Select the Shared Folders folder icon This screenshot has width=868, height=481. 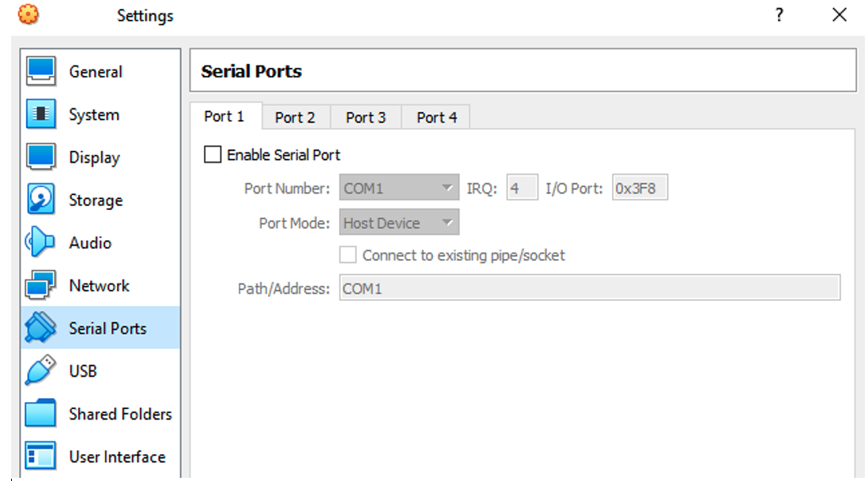tap(40, 413)
